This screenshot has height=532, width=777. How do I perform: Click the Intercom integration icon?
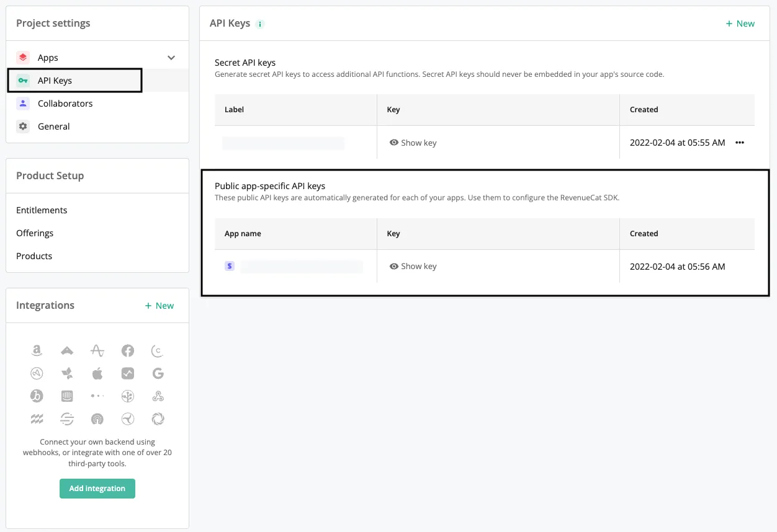[x=67, y=396]
